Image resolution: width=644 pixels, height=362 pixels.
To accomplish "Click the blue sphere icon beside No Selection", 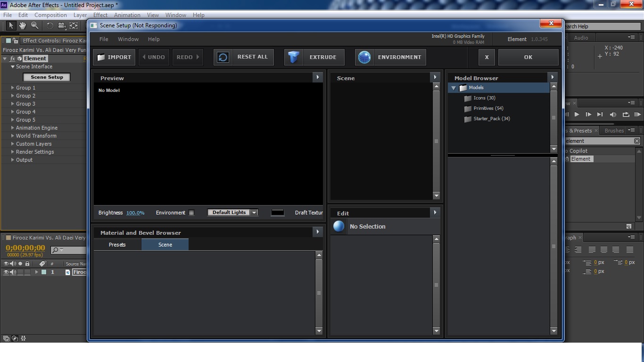I will [x=339, y=226].
